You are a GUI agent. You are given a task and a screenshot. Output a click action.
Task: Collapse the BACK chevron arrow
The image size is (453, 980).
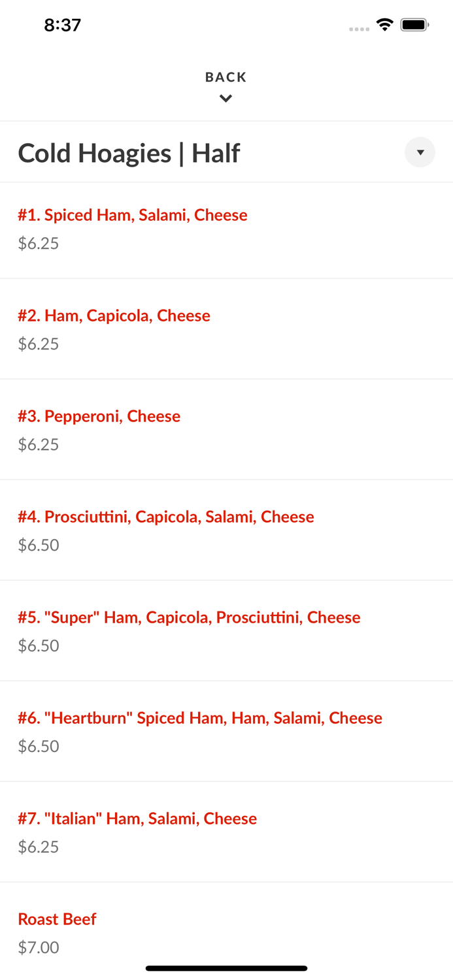[226, 99]
